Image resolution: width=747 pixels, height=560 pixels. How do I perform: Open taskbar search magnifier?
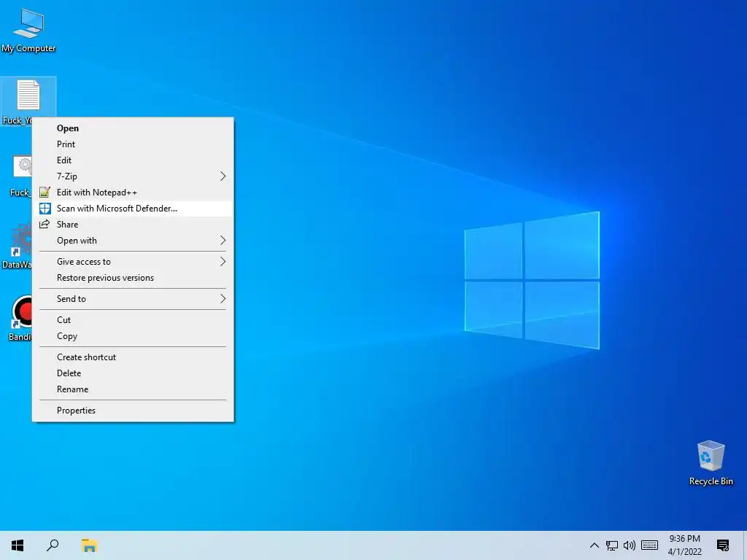53,545
